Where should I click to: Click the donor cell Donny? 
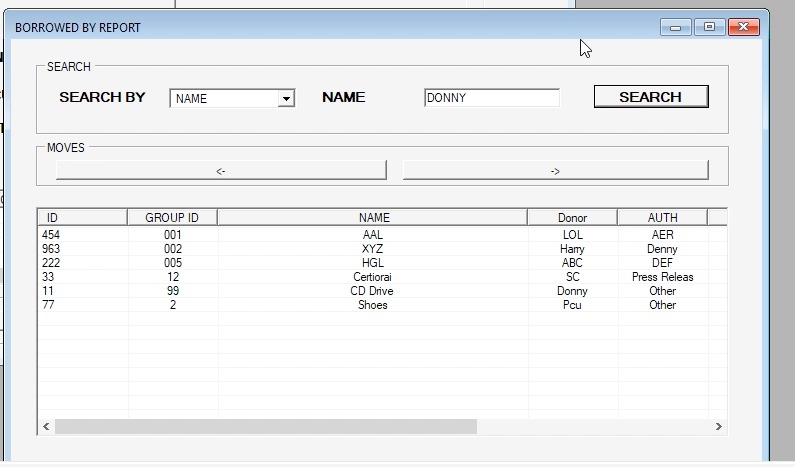[572, 291]
